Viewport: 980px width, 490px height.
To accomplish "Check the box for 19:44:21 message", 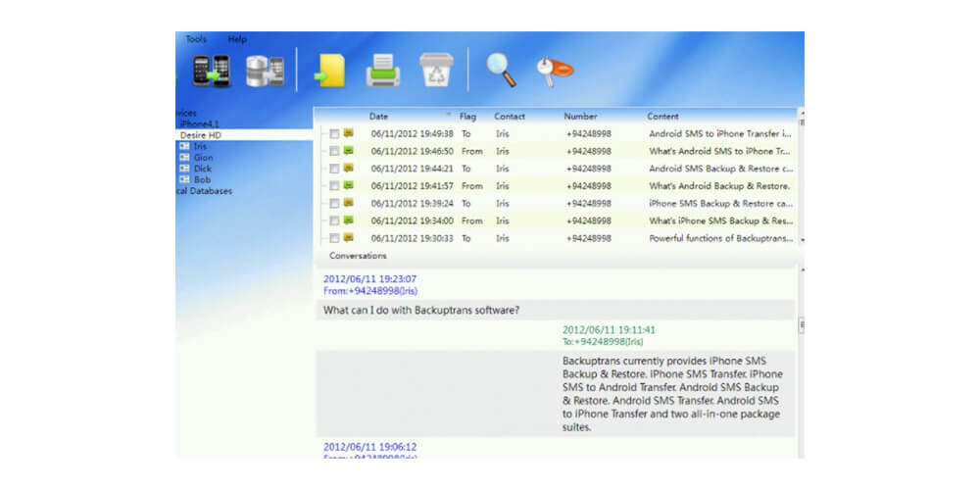I will pos(334,169).
